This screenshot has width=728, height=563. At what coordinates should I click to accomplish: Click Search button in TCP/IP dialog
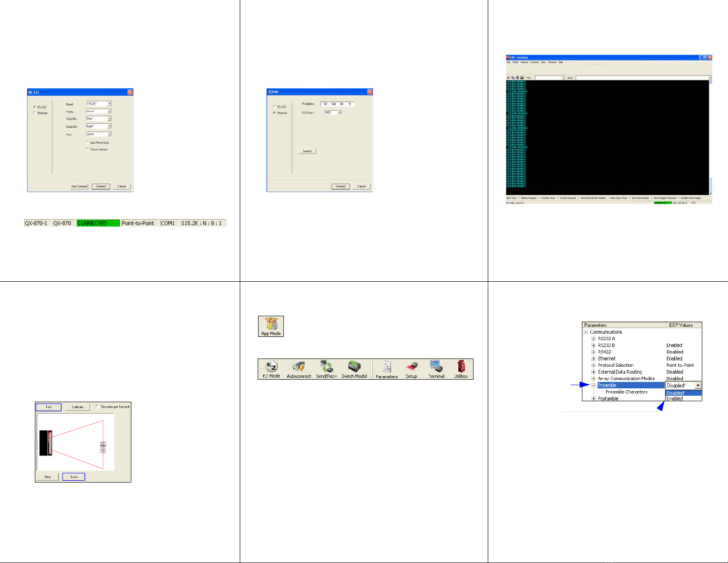tap(307, 151)
